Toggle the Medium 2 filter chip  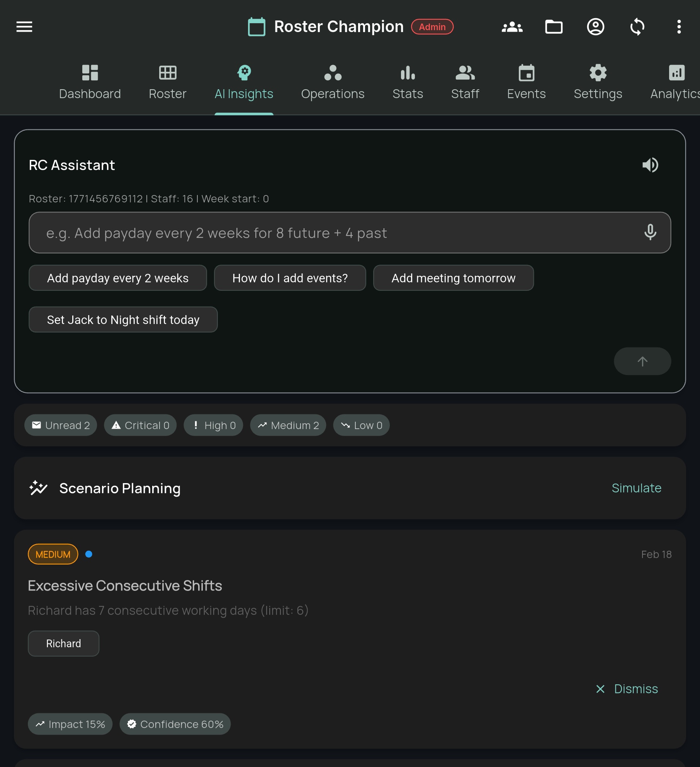288,425
